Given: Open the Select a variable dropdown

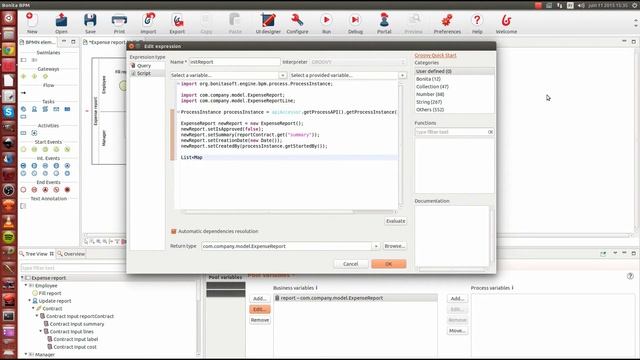Looking at the screenshot, I should point(282,76).
